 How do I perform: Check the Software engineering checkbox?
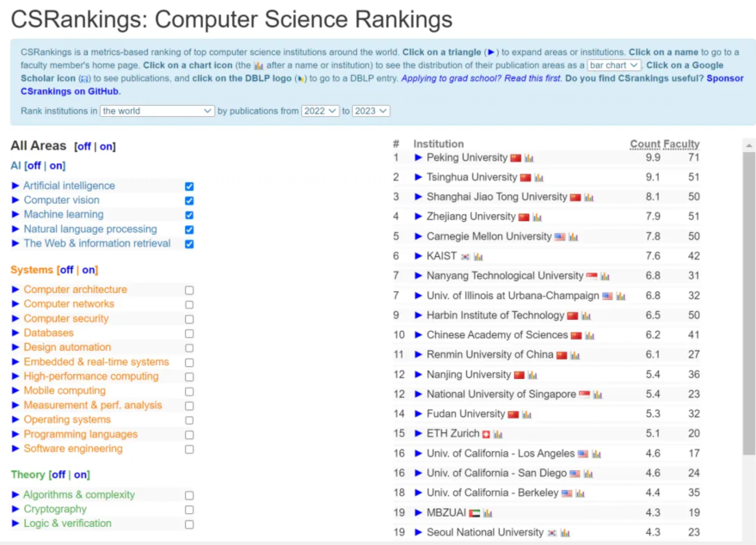click(x=189, y=449)
